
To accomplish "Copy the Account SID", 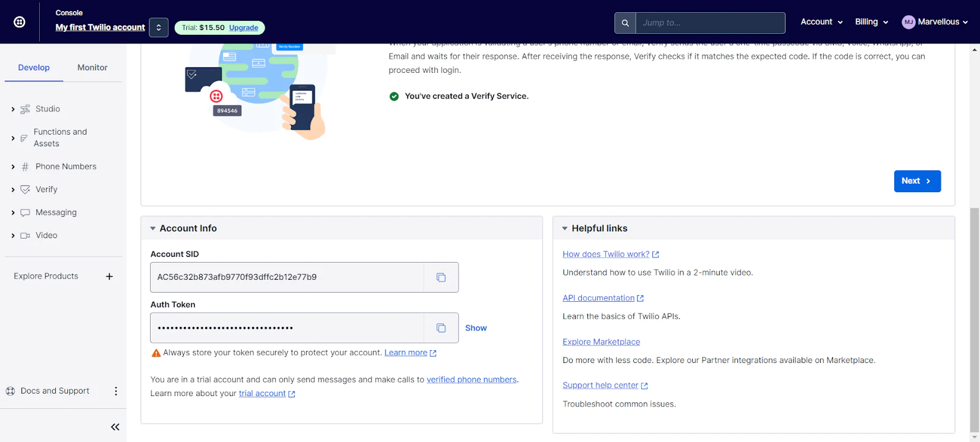I will (441, 277).
